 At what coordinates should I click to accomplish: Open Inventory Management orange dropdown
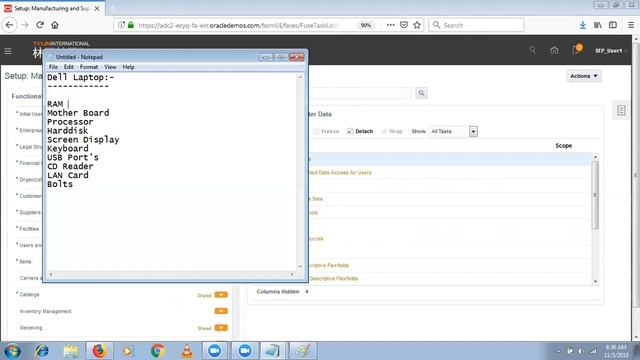(x=221, y=311)
